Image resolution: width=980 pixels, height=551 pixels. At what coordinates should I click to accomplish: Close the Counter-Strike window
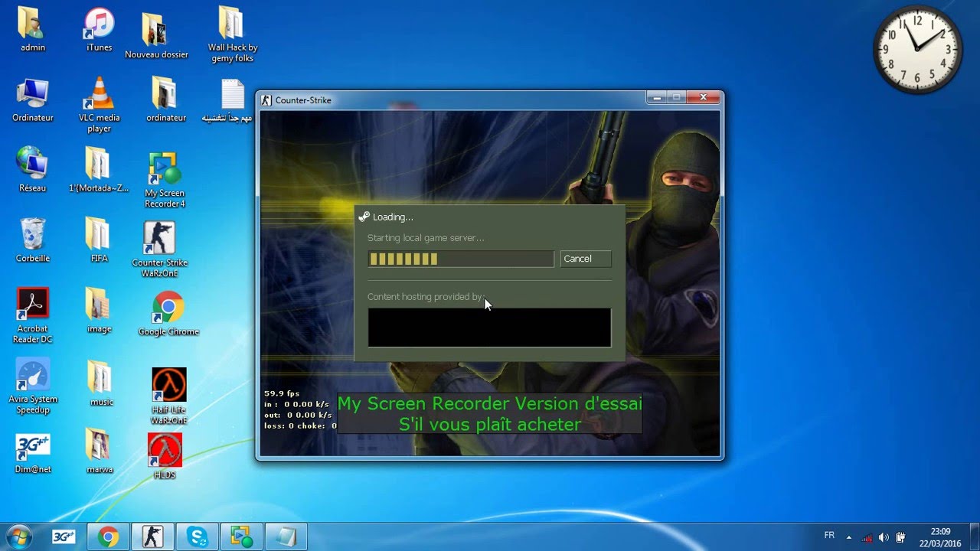(x=703, y=97)
